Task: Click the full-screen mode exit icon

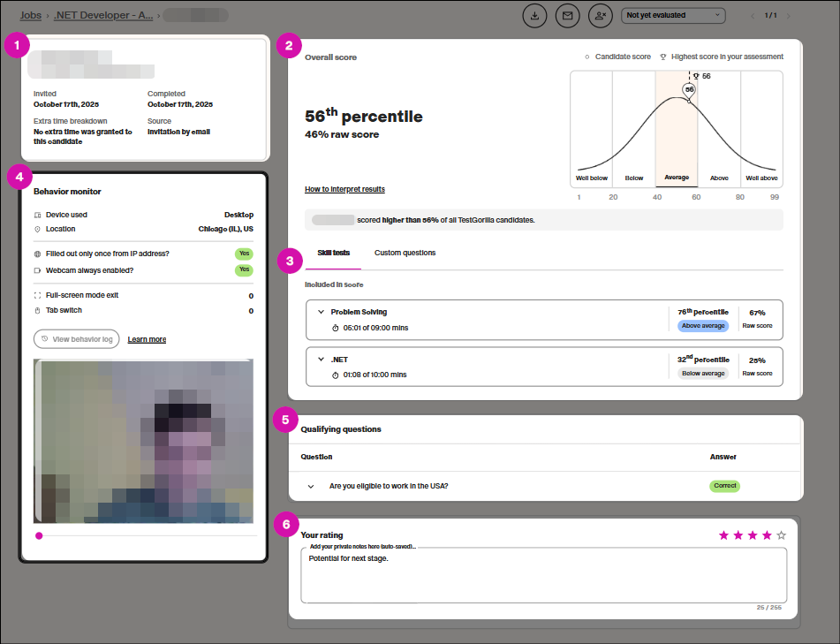Action: pos(37,296)
